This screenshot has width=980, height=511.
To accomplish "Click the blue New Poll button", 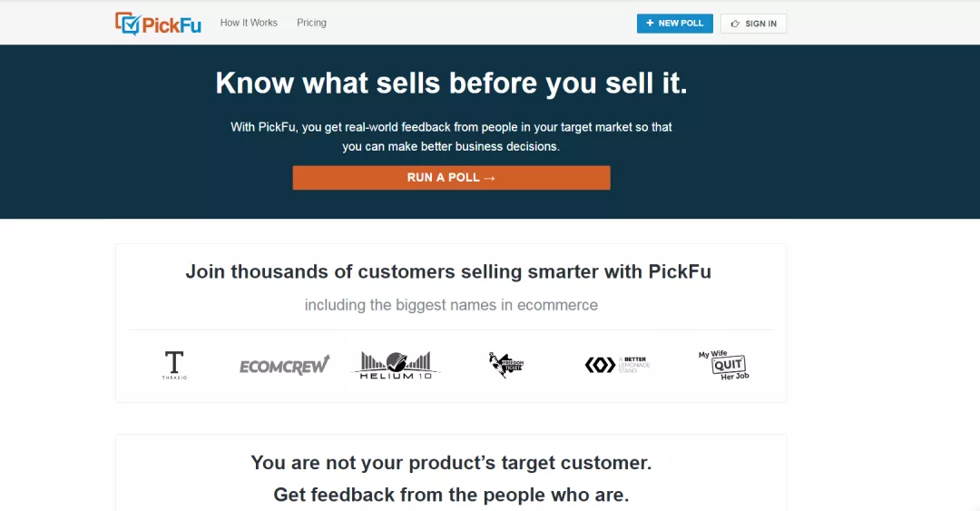I will (675, 23).
